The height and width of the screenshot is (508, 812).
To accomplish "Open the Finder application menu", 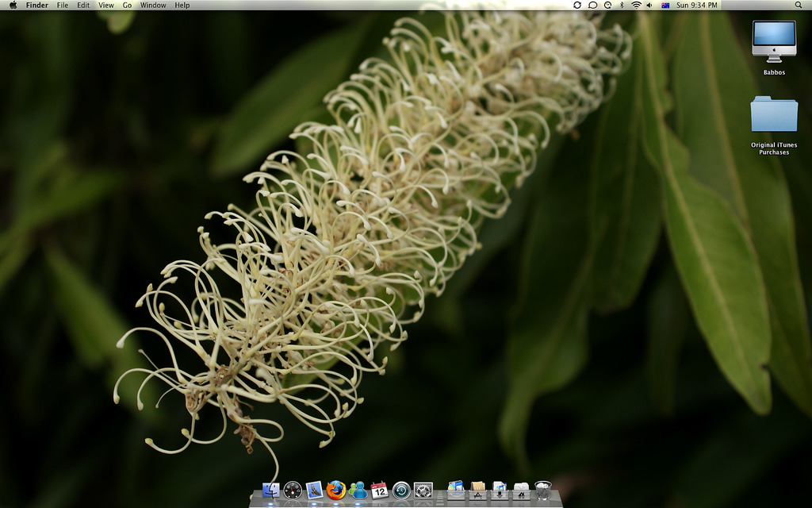I will coord(36,6).
